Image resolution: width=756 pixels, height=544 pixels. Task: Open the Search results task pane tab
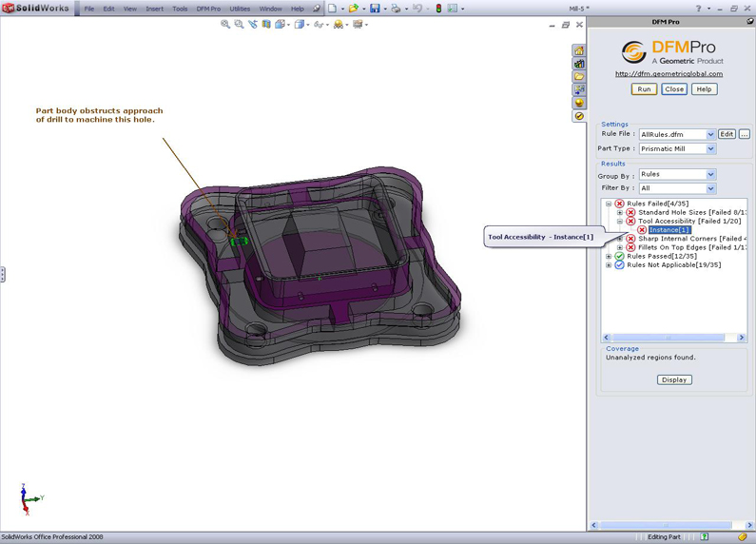(x=579, y=89)
